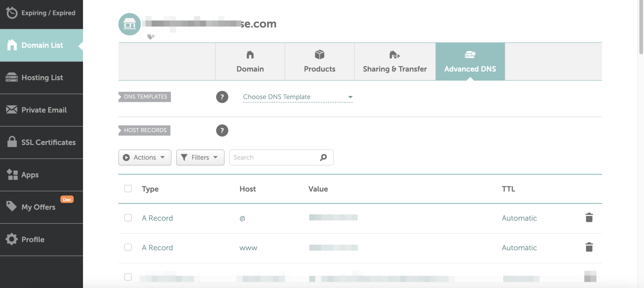Click Host Records help question mark
Image resolution: width=644 pixels, height=288 pixels.
(x=222, y=131)
